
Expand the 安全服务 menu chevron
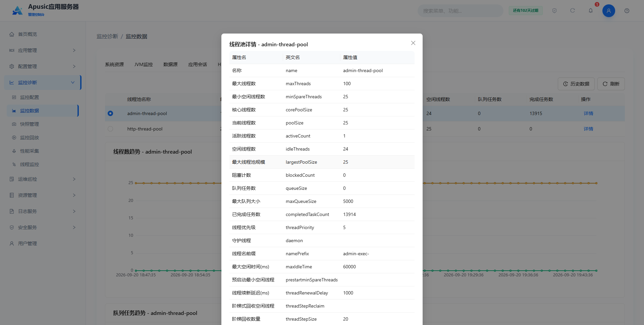coord(74,227)
